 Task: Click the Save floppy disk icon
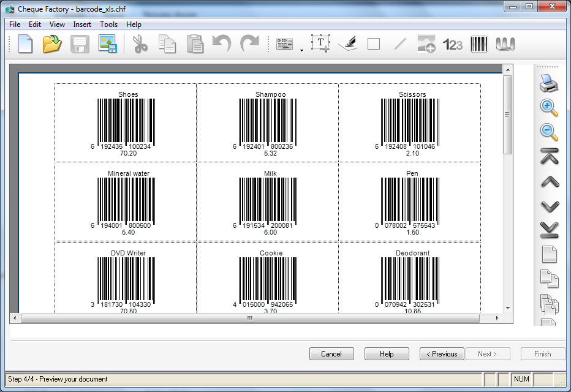coord(80,44)
